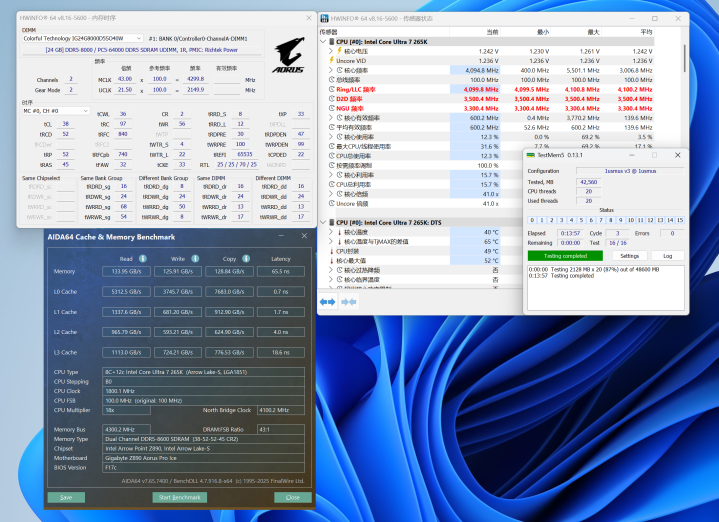Click the TestMem5 log text area
Viewport: 719px width, 522px height.
pos(606,288)
